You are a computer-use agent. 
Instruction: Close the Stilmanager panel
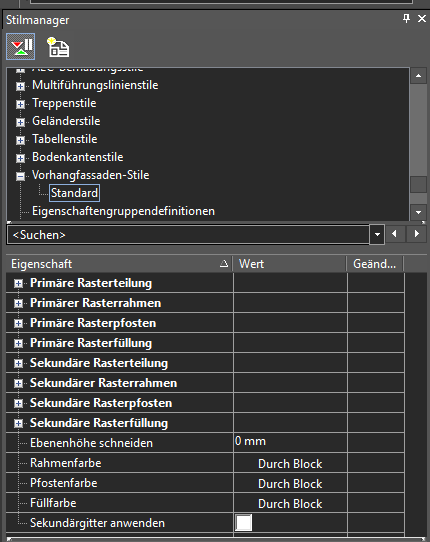click(422, 18)
